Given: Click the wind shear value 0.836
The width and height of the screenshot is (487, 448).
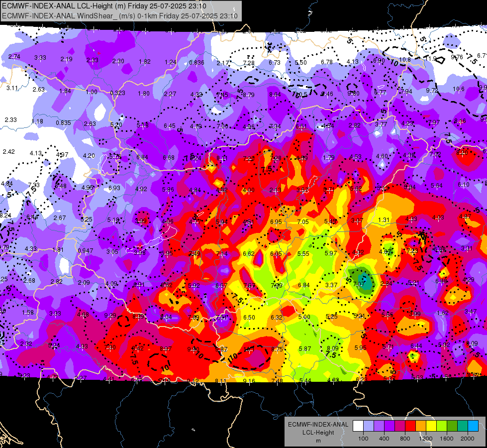Looking at the screenshot, I should pos(197,63).
